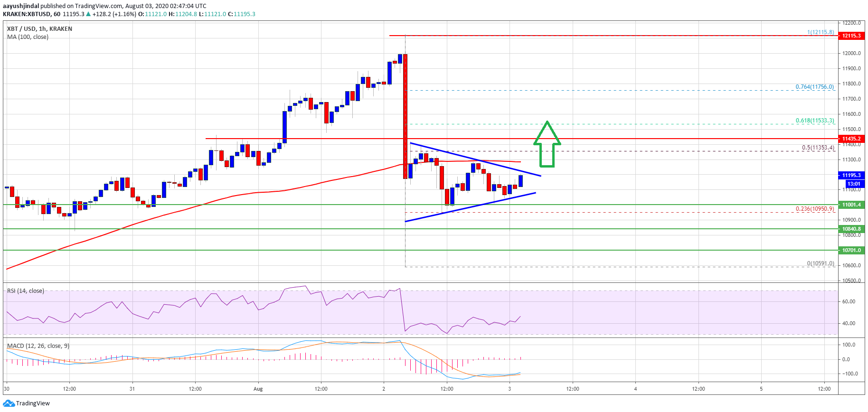Click the RSI 60.00 axis value
The height and width of the screenshot is (412, 868).
click(849, 301)
